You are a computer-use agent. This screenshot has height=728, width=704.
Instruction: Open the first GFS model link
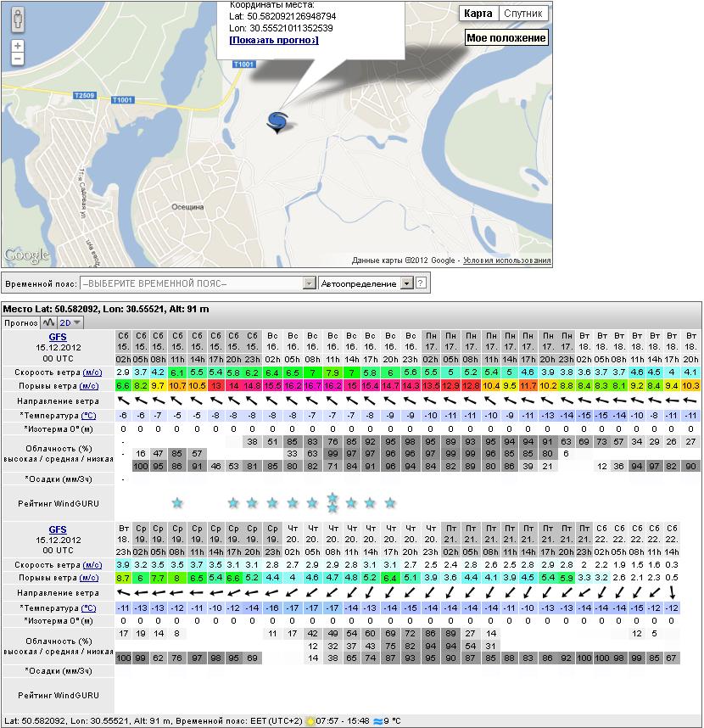click(58, 335)
